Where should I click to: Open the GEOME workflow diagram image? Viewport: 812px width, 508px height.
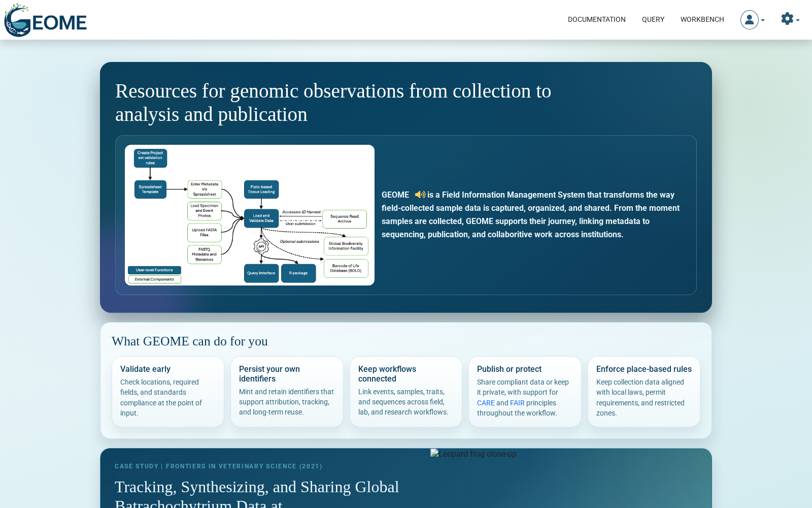[250, 215]
